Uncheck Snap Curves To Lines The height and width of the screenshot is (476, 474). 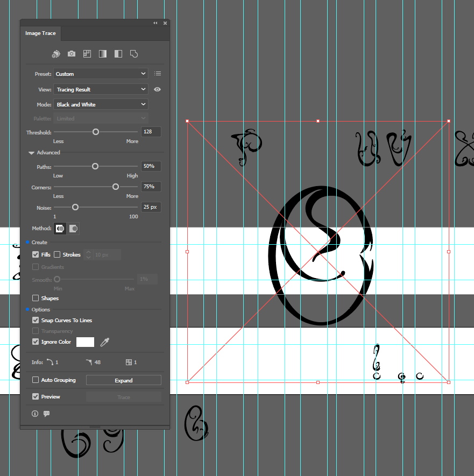coord(36,321)
